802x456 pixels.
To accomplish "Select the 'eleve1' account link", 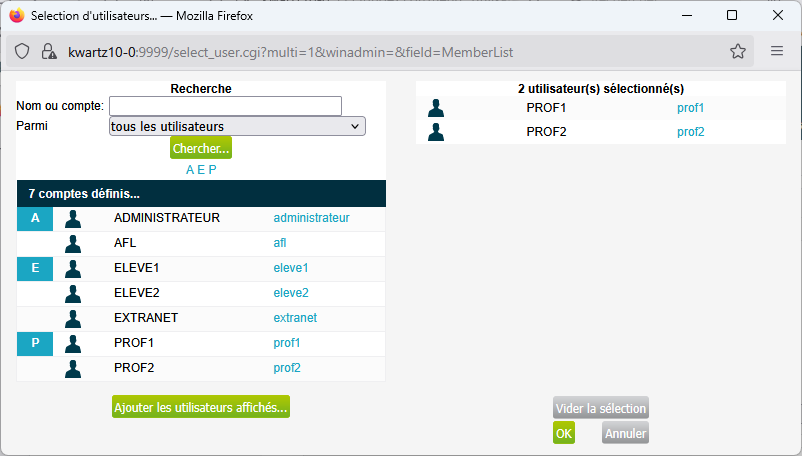I will 291,268.
